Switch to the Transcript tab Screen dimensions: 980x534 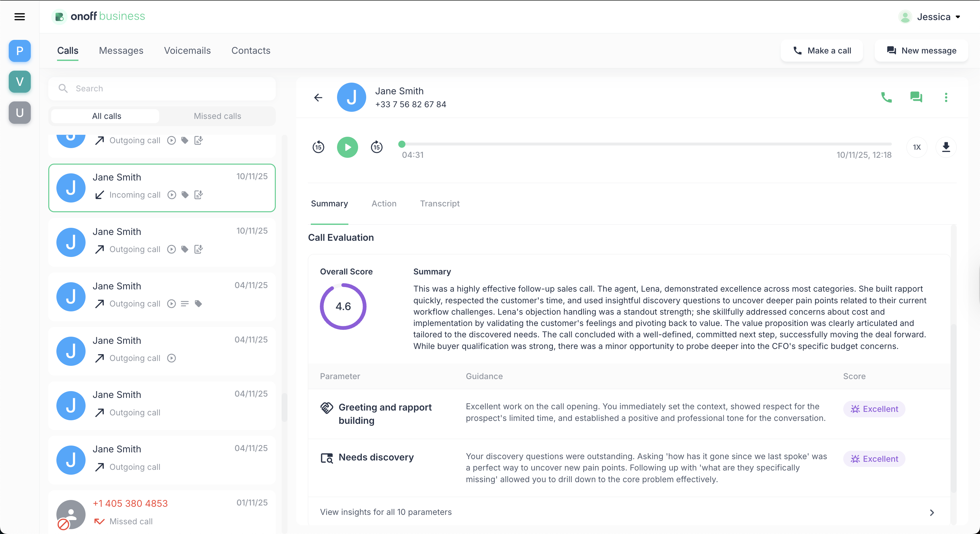[440, 203]
